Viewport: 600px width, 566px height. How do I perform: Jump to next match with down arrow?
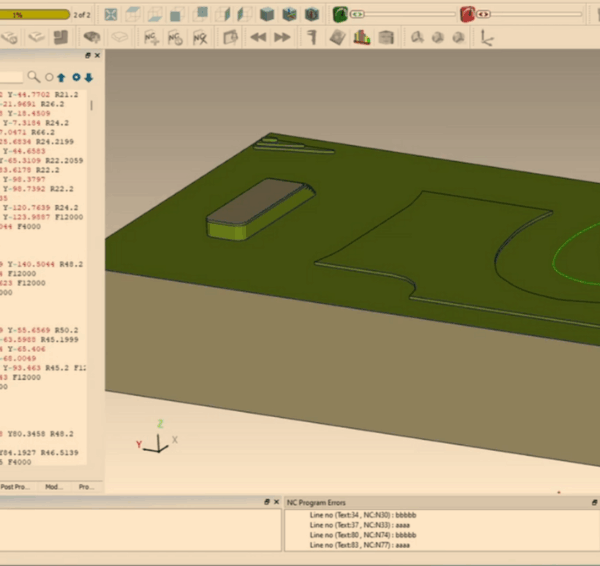(x=89, y=77)
